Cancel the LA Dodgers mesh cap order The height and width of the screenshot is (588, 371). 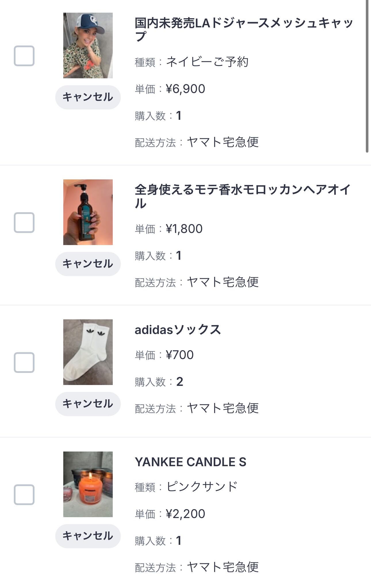tap(88, 97)
